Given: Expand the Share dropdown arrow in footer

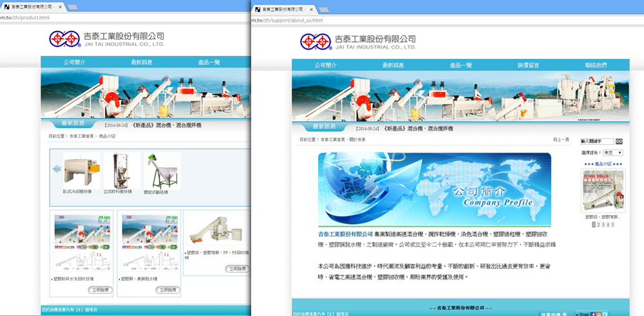Looking at the screenshot, I should pyautogui.click(x=577, y=315).
